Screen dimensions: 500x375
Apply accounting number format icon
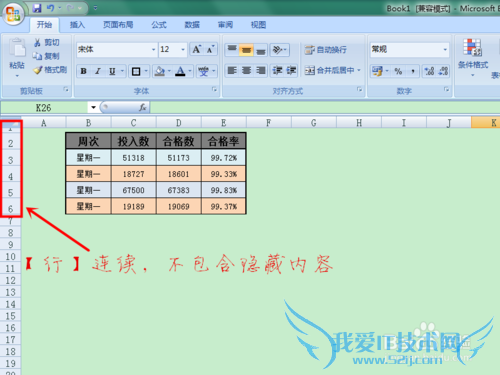point(378,71)
